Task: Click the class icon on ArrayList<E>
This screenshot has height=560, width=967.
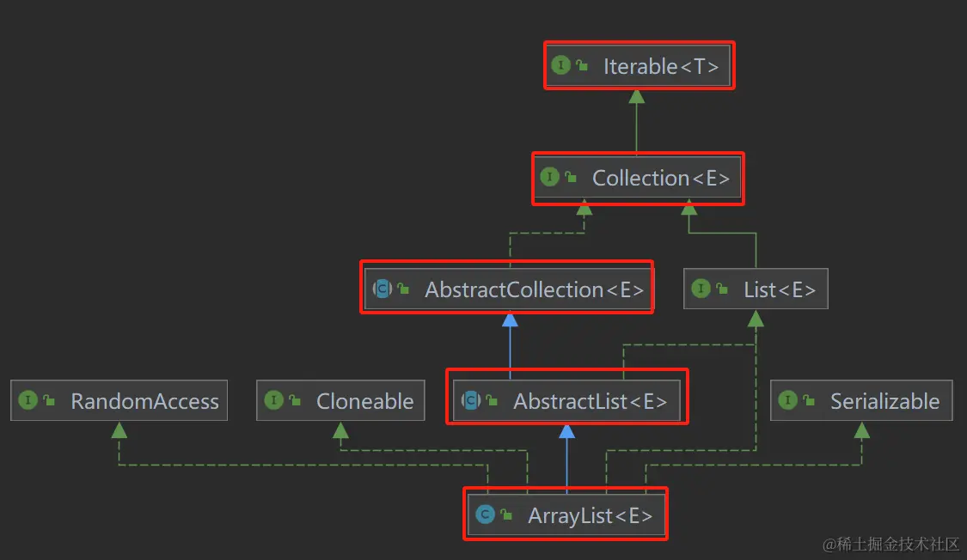Action: coord(486,514)
